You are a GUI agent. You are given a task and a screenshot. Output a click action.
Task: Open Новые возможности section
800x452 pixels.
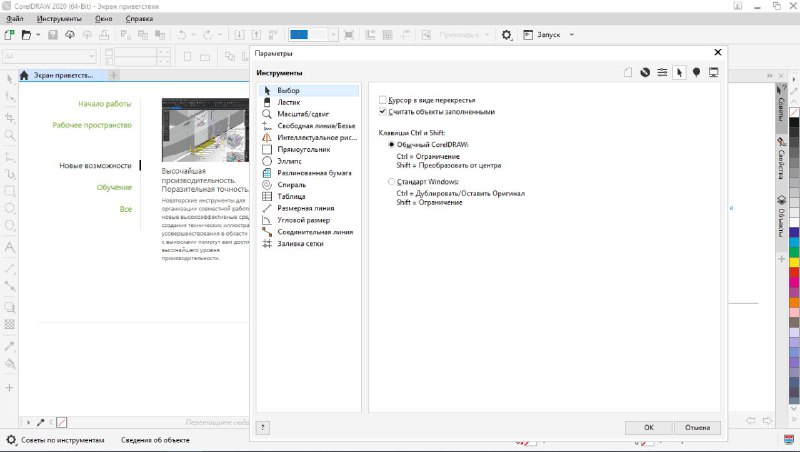click(x=95, y=165)
